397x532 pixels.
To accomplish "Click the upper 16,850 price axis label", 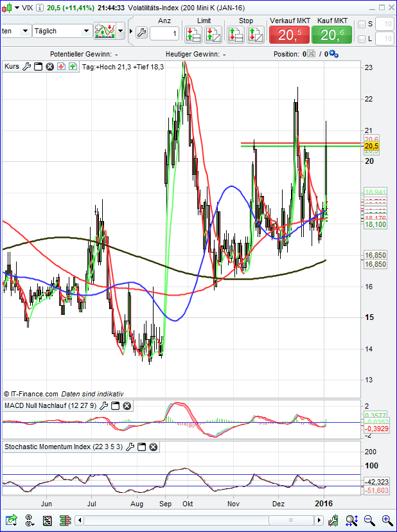I will click(375, 255).
